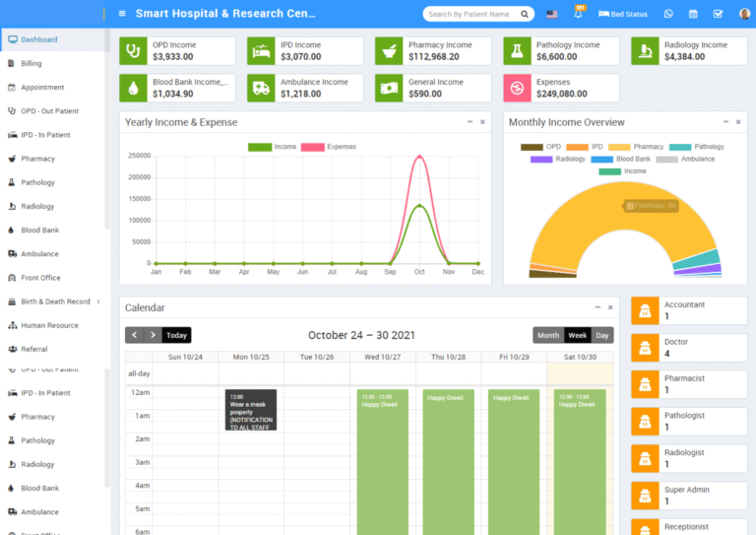Toggle Blood Bank legend in monthly chart
This screenshot has height=535, width=756.
pos(620,160)
